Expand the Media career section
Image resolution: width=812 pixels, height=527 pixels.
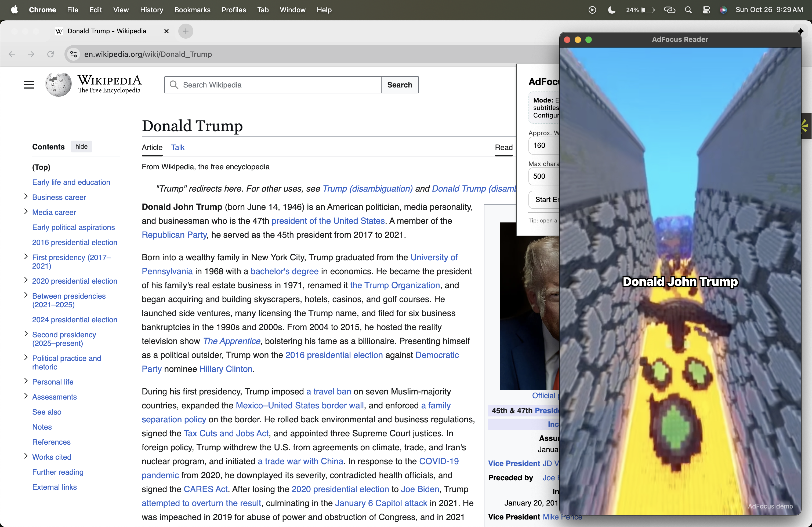(26, 211)
